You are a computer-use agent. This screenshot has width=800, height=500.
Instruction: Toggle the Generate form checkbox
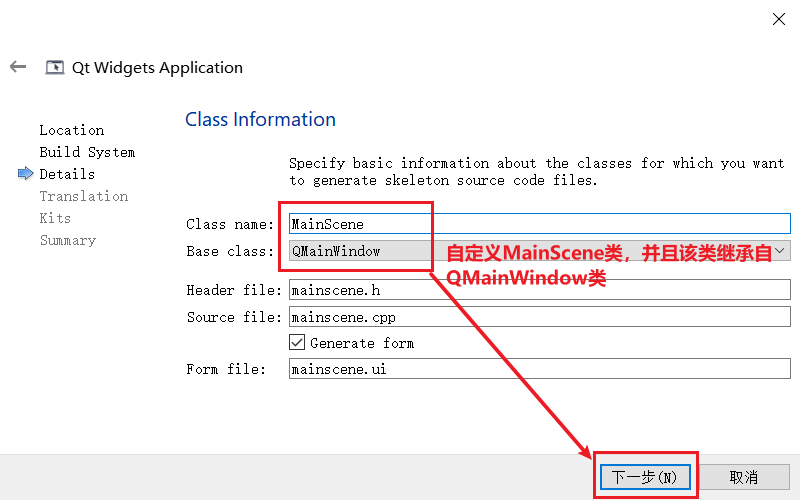point(297,342)
